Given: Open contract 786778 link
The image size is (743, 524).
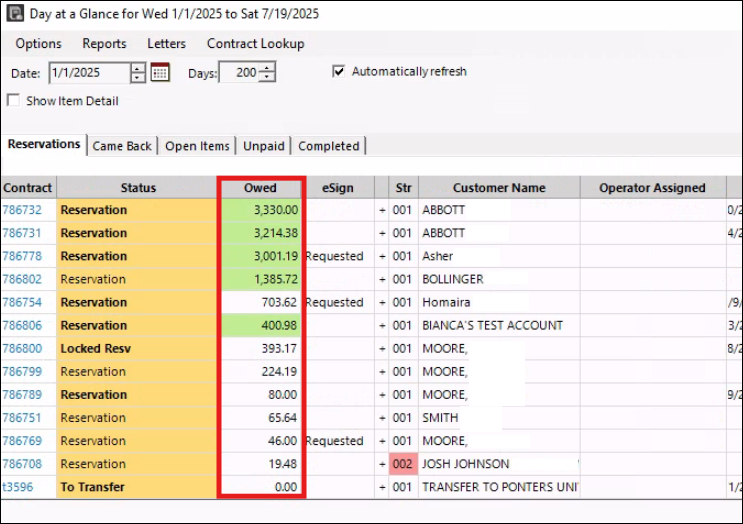Looking at the screenshot, I should pos(22,257).
